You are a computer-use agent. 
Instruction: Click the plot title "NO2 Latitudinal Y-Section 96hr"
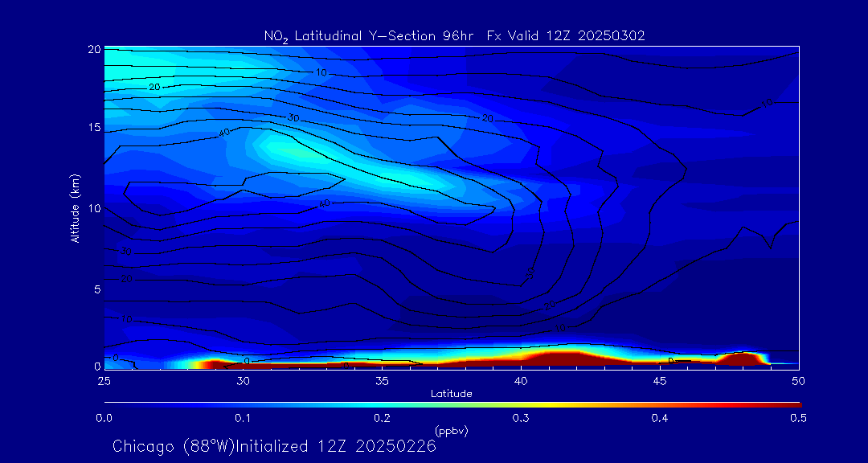pyautogui.click(x=368, y=36)
